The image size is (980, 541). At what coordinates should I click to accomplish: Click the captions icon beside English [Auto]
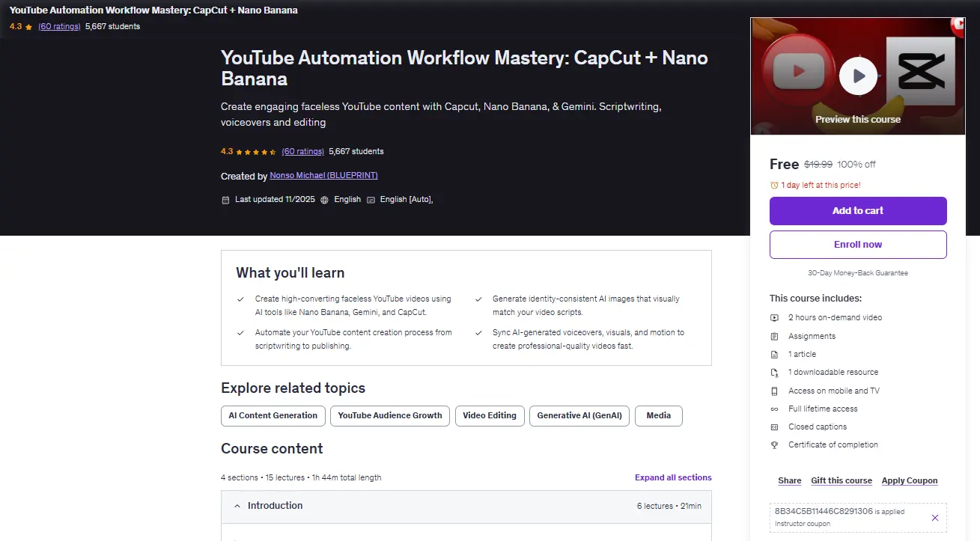pos(371,200)
